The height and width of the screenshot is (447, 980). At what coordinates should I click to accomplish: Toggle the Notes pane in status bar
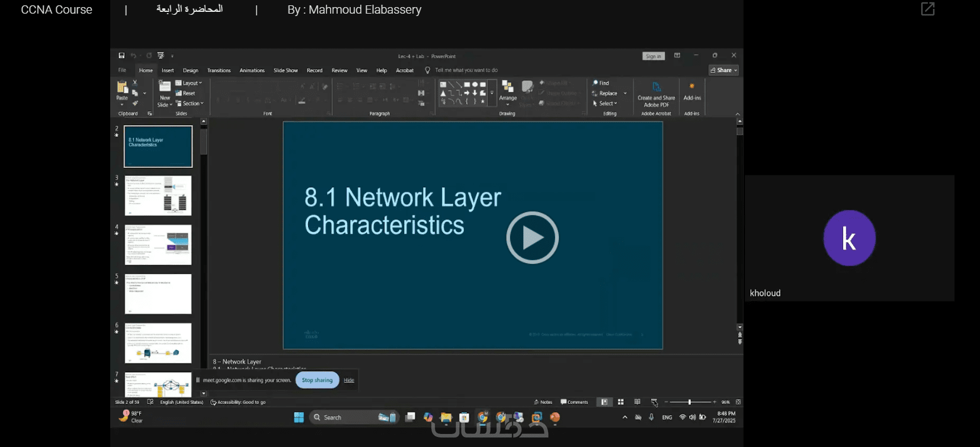[543, 402]
